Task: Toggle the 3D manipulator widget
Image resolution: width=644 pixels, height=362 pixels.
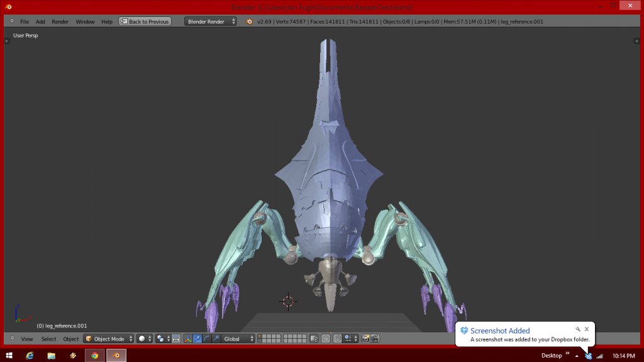Action: click(187, 339)
